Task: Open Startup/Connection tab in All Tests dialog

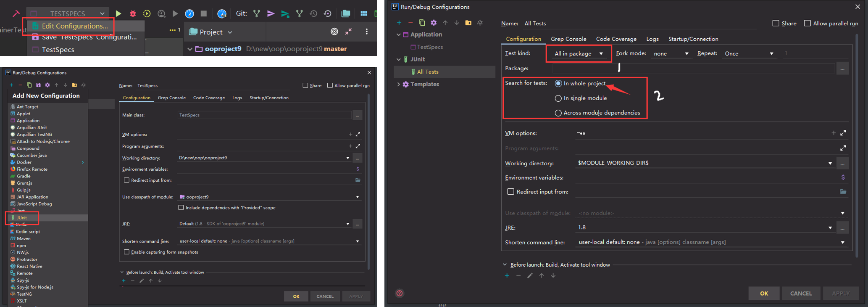Action: pyautogui.click(x=693, y=39)
